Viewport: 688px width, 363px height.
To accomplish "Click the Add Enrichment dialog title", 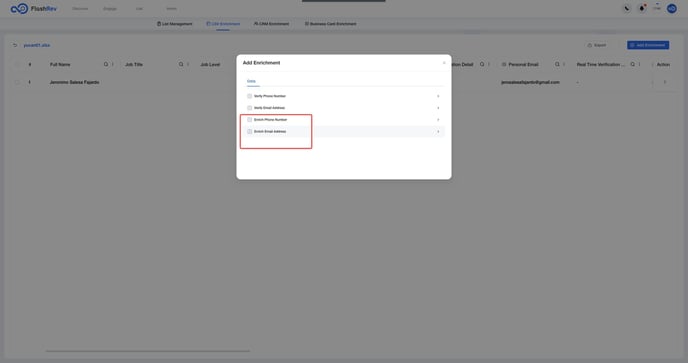I will coord(261,63).
